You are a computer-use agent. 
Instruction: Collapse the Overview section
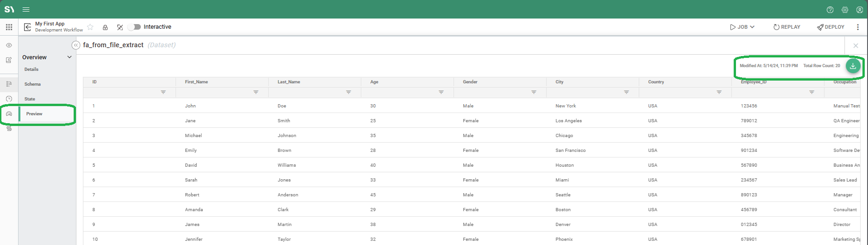pos(69,57)
